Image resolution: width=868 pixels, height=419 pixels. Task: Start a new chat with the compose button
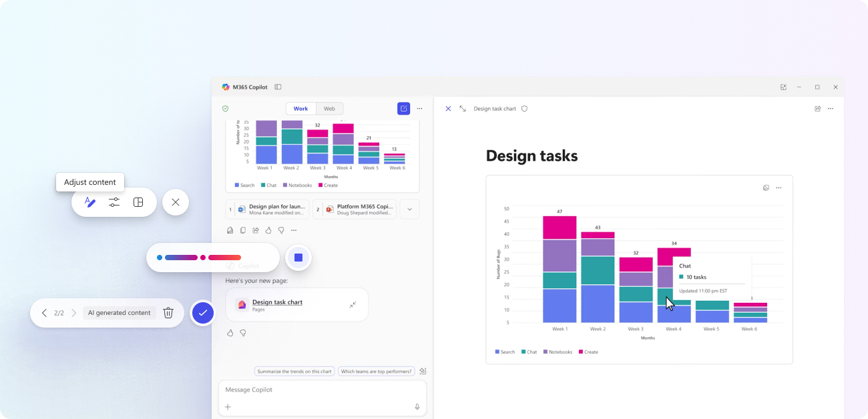403,108
